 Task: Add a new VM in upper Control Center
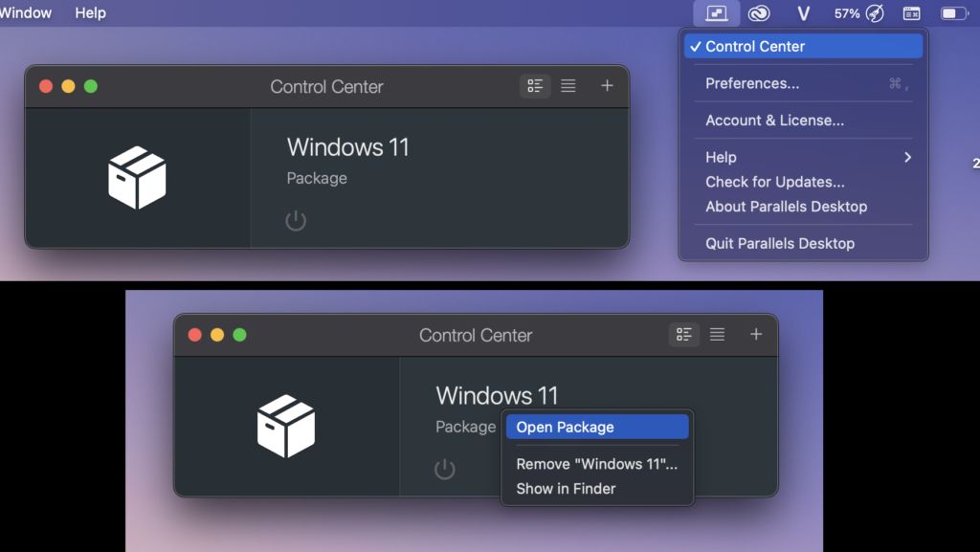(x=607, y=85)
